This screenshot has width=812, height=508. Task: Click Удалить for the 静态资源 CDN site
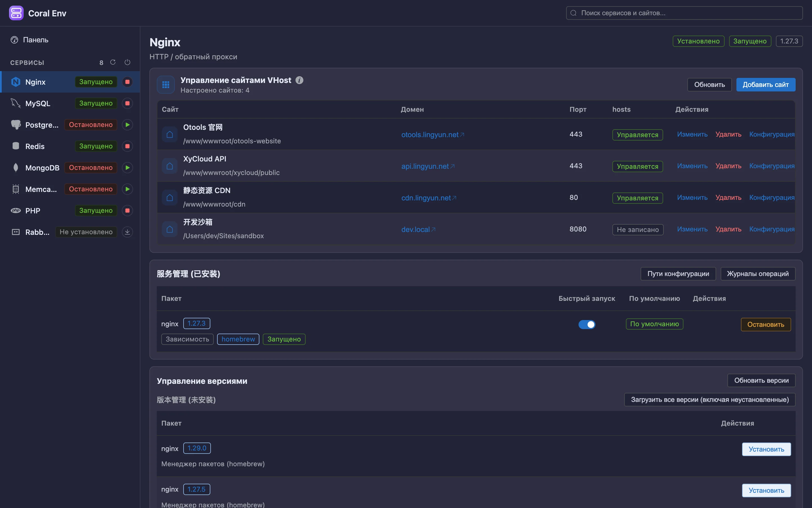tap(729, 198)
